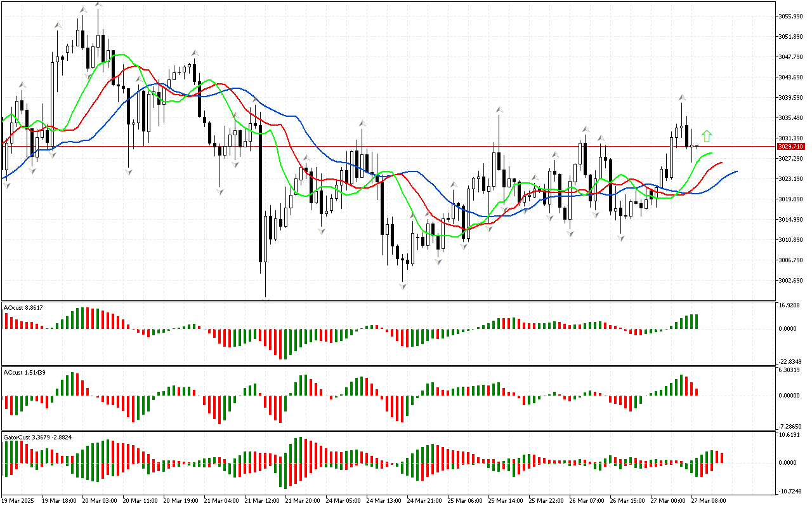Pick price level 3039.590 on the scale

[791, 97]
